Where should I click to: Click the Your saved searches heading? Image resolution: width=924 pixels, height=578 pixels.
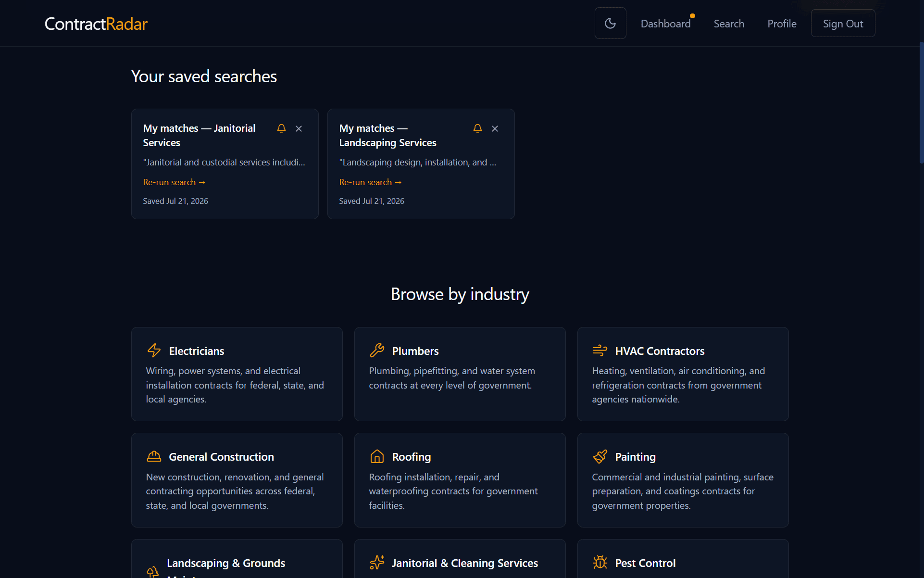(x=204, y=76)
